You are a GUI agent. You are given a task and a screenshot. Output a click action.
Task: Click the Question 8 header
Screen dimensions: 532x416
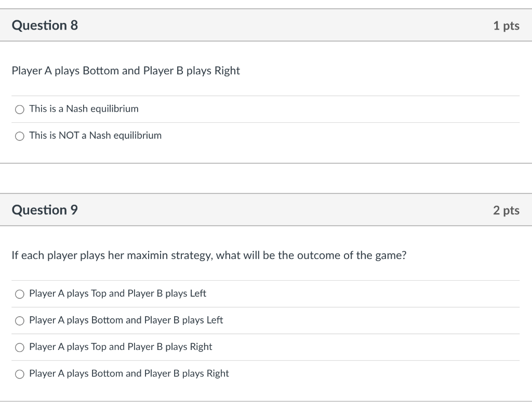tap(45, 25)
